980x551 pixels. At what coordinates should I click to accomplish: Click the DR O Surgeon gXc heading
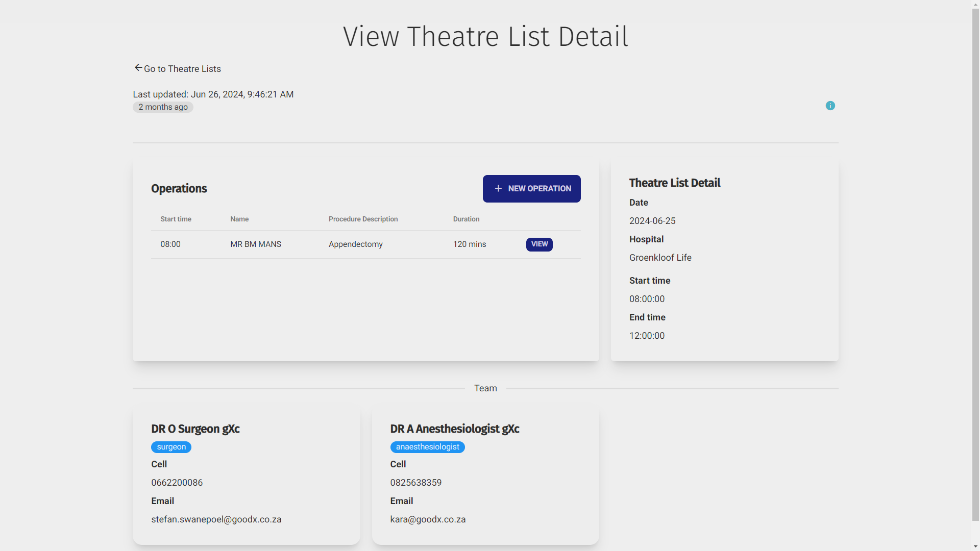[195, 429]
